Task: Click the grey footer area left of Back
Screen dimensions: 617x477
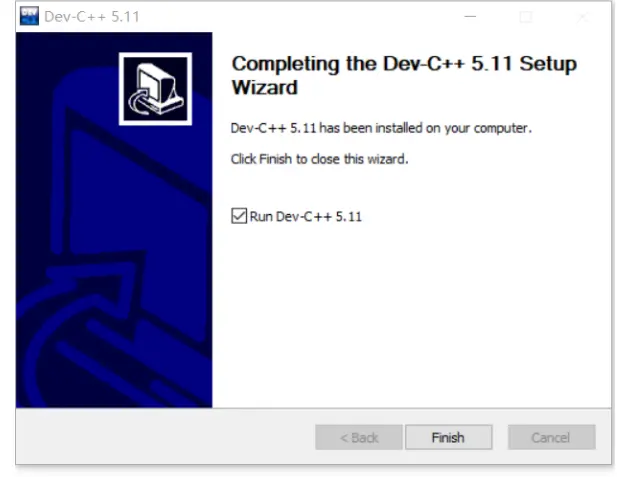Action: coord(165,437)
